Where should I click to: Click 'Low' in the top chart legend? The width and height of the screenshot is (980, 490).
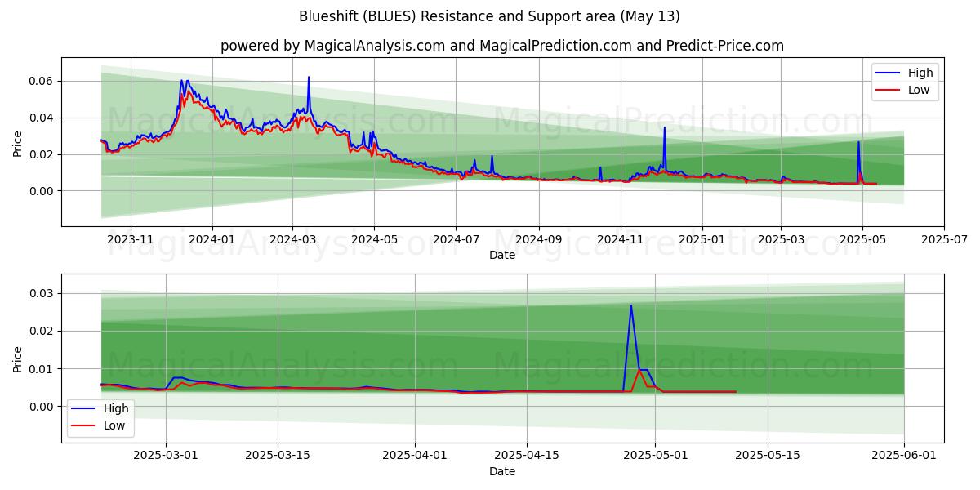pyautogui.click(x=919, y=90)
